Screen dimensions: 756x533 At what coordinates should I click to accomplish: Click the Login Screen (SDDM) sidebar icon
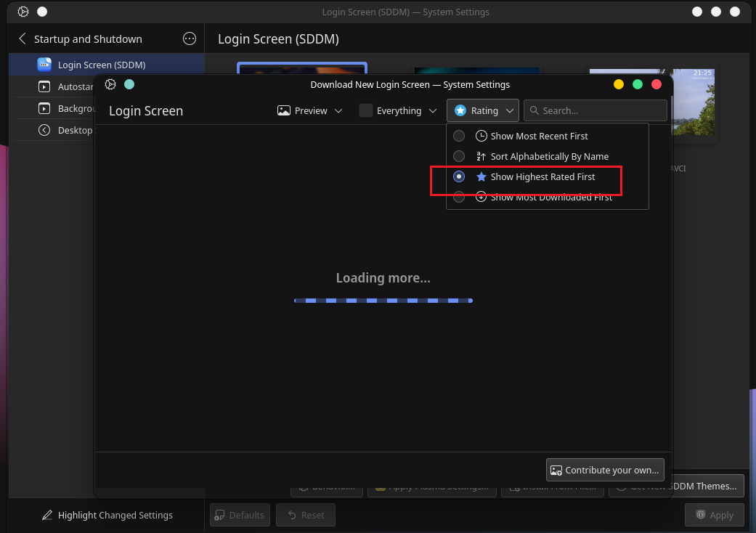[x=44, y=65]
